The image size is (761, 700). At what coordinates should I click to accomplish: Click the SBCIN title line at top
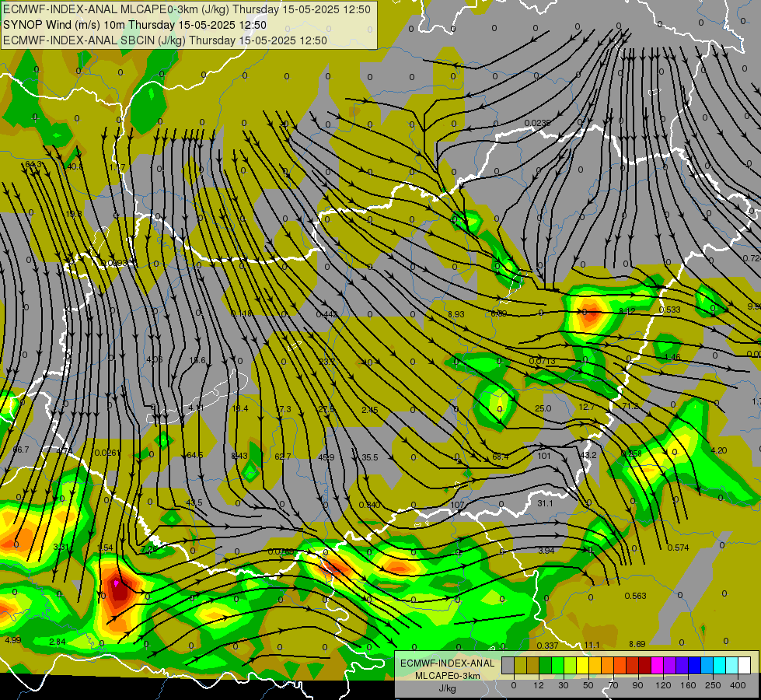(x=165, y=40)
